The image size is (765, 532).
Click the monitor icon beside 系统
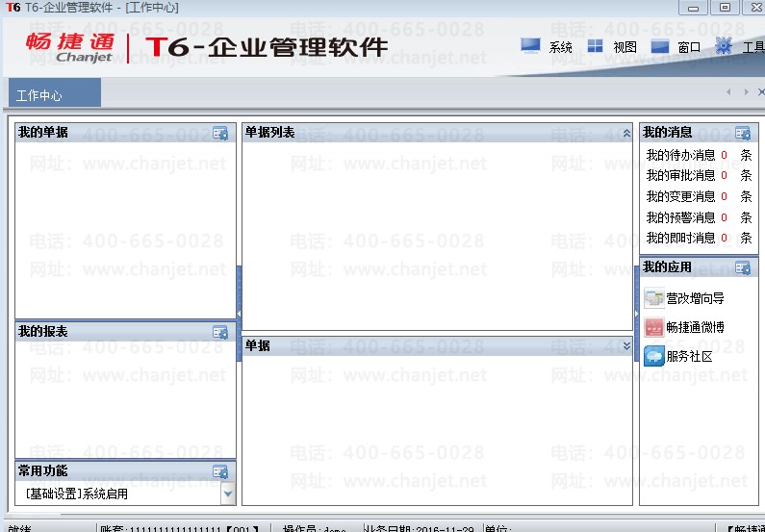click(530, 46)
